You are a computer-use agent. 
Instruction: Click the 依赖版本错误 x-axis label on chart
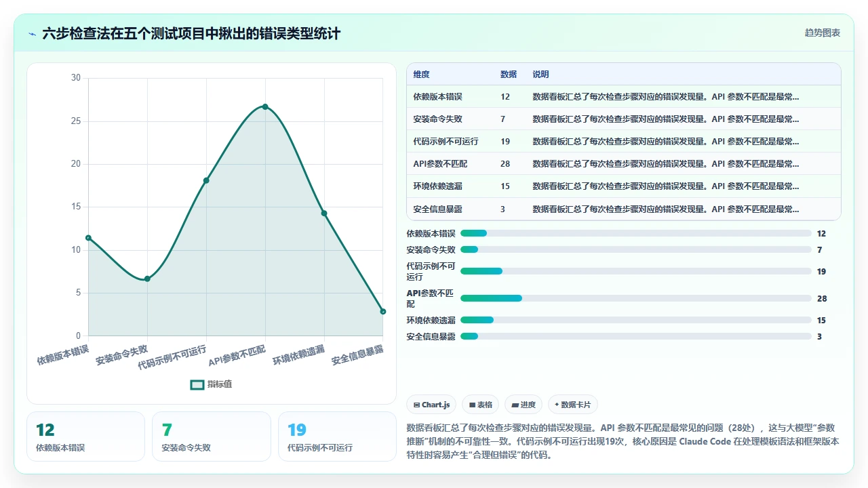pyautogui.click(x=63, y=355)
